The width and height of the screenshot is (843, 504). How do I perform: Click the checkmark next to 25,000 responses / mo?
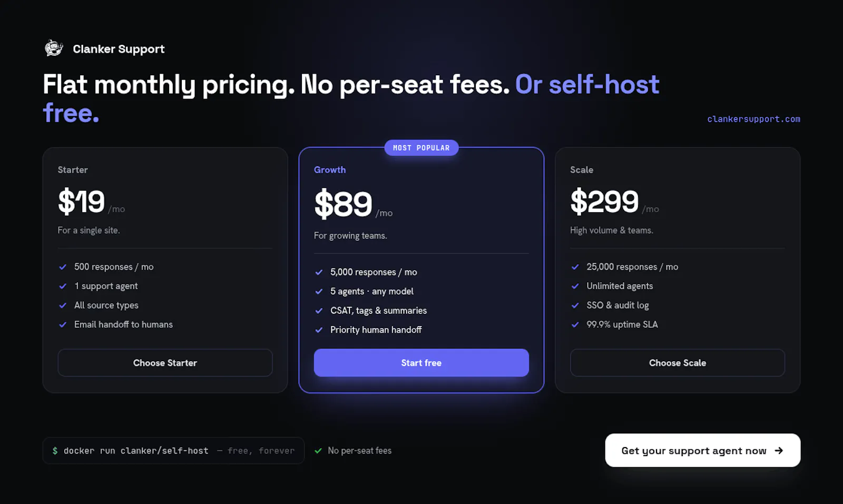(x=575, y=267)
